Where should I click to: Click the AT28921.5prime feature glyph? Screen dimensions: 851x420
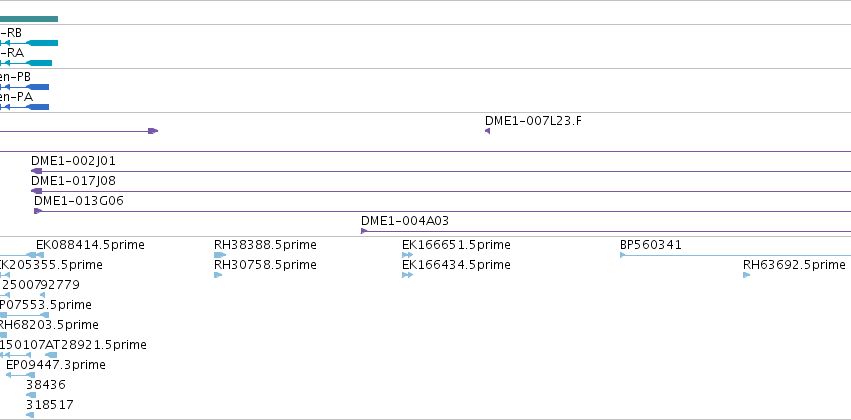coord(51,355)
